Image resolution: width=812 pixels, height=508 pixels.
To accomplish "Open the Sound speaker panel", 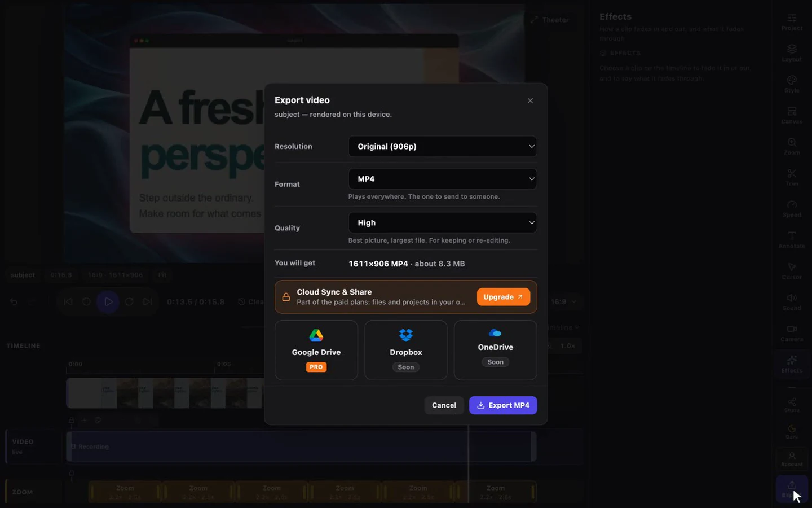I will (792, 302).
